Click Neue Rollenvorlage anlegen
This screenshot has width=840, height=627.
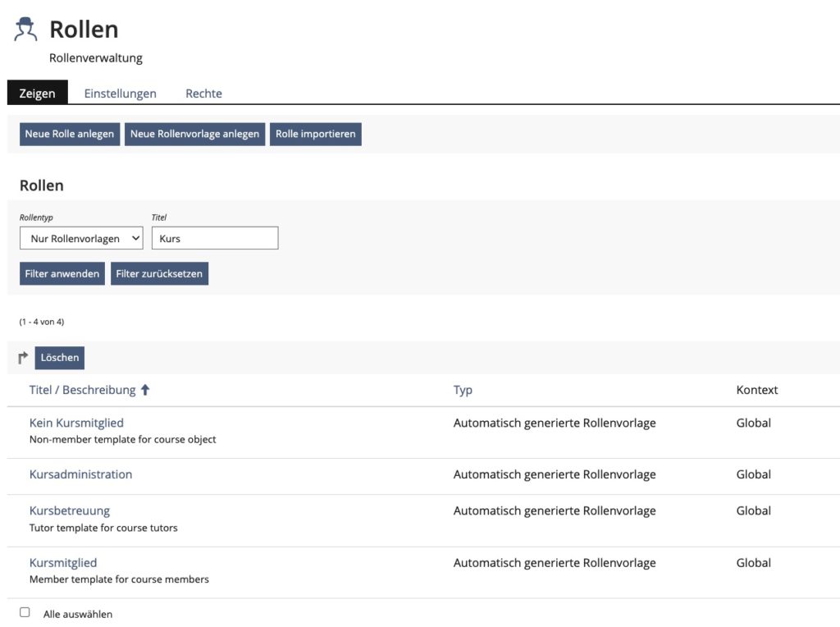click(194, 134)
